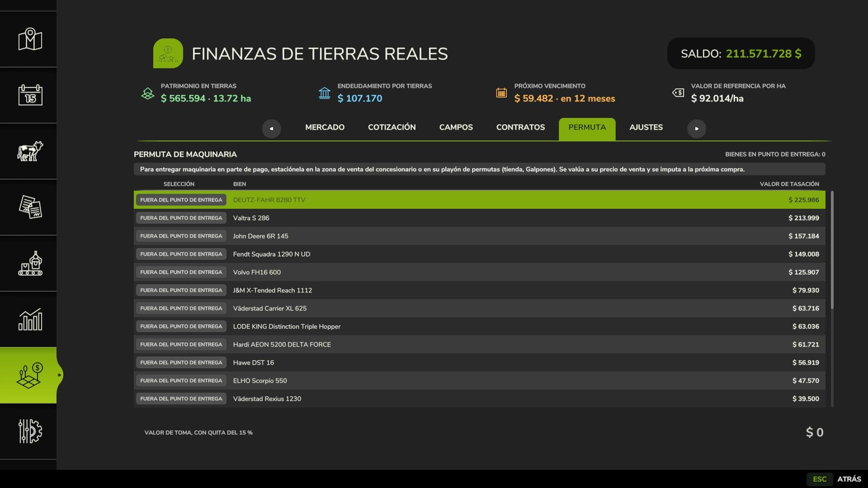Open the settings sliders and gear sidebar icon

point(30,431)
